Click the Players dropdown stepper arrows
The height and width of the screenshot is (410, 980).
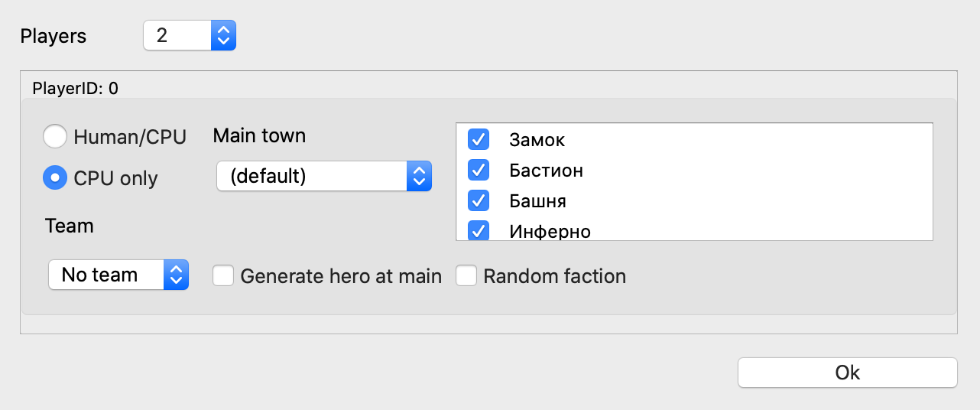click(223, 35)
